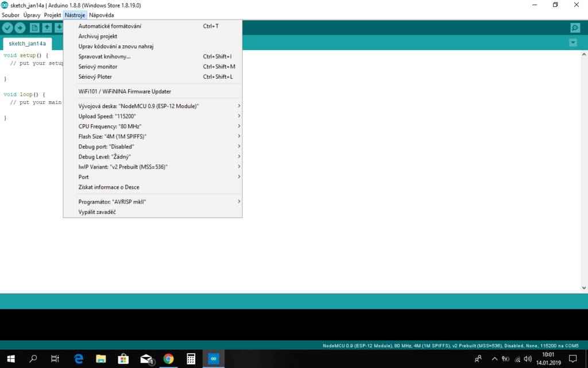The height and width of the screenshot is (368, 588).
Task: Open the Mail app from taskbar
Action: [146, 359]
